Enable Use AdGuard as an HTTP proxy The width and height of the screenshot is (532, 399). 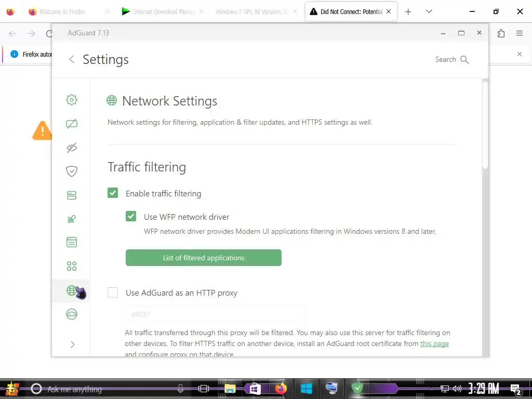point(113,292)
